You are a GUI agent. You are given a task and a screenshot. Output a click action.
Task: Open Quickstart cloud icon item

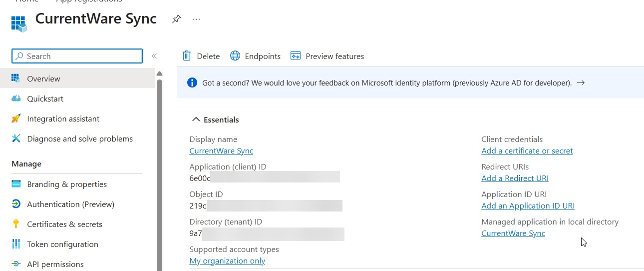click(16, 98)
